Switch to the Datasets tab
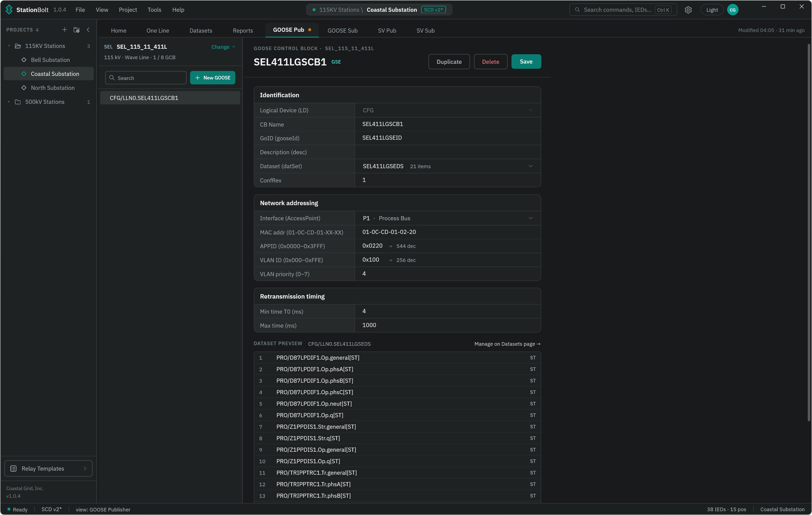 [x=201, y=30]
